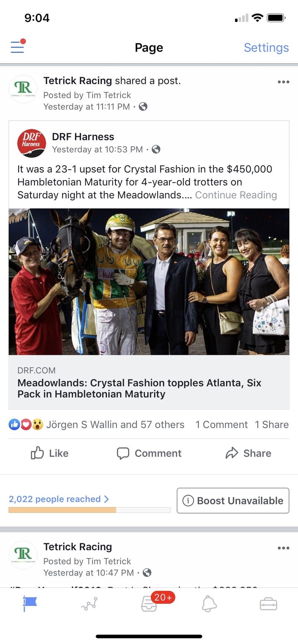Expand the 2,022 people reached details
Screen dimensions: 298x644
pos(59,499)
